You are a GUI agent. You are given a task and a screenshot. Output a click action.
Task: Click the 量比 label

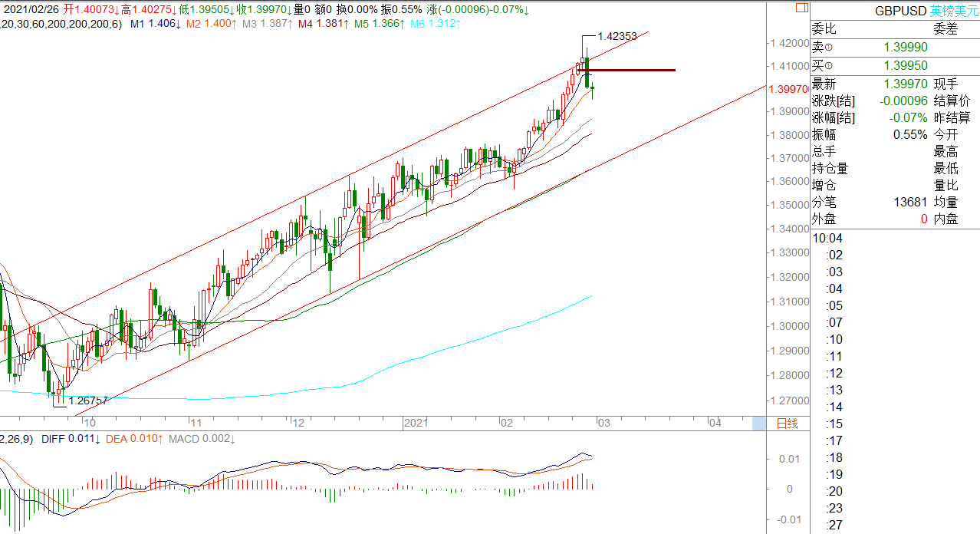pos(945,185)
